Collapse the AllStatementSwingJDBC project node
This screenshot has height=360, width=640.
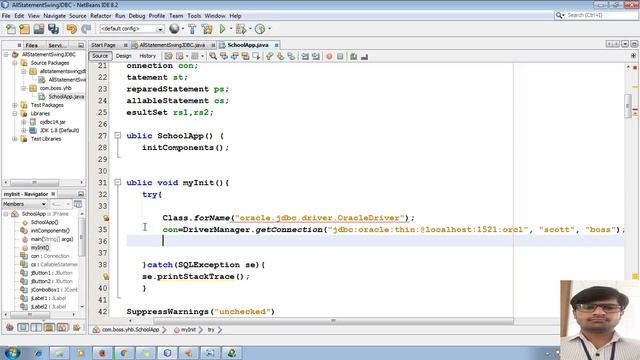pos(6,54)
